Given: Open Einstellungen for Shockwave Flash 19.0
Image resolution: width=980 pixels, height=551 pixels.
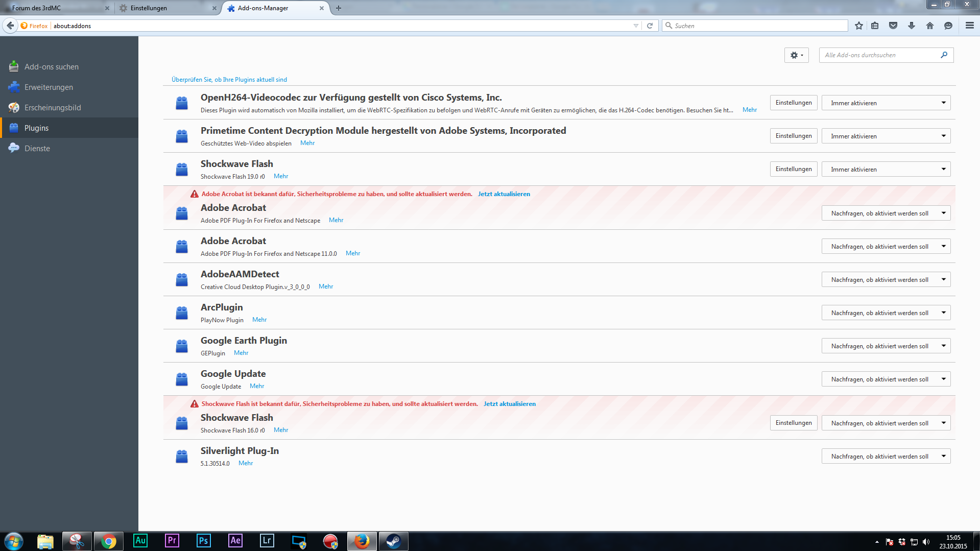Looking at the screenshot, I should [x=794, y=169].
